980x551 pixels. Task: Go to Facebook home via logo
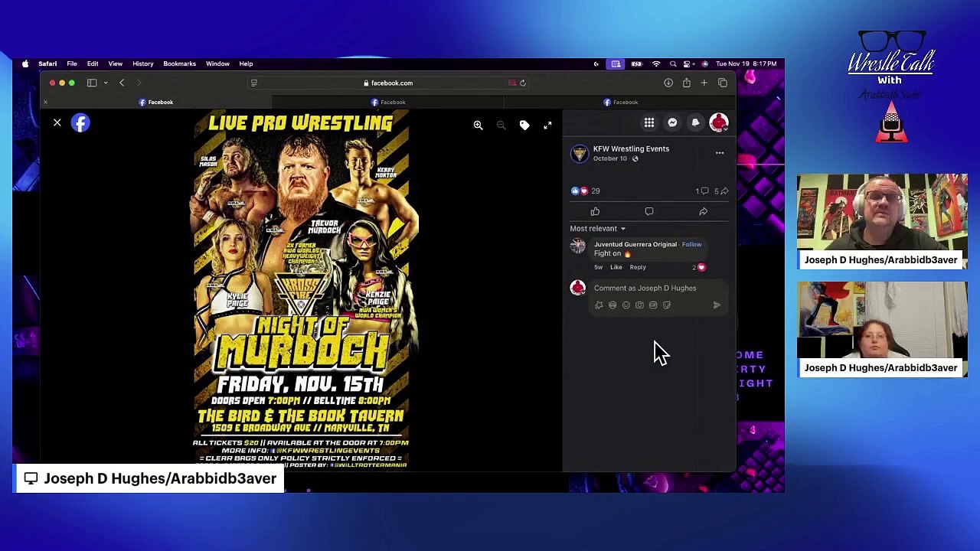(x=80, y=122)
